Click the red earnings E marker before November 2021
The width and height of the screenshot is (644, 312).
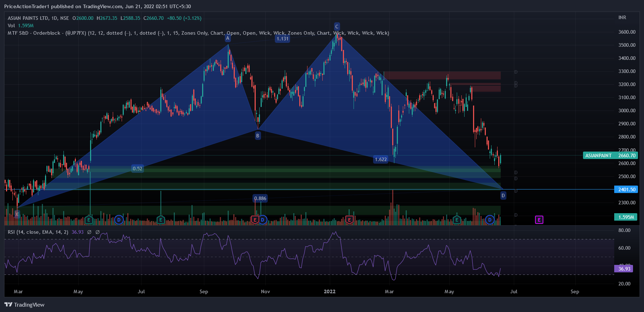[255, 220]
